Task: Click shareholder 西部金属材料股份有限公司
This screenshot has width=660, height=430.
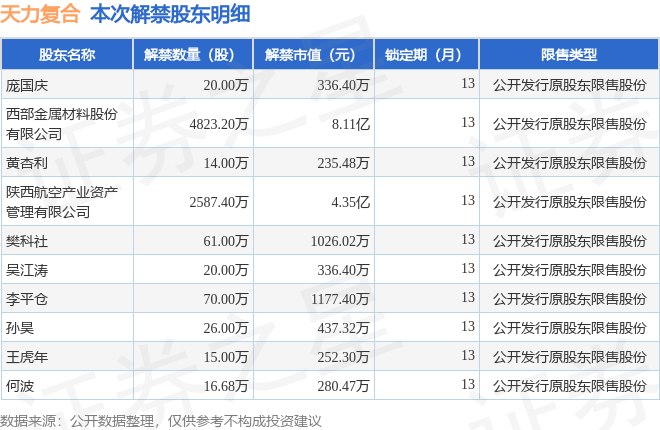Action: click(x=61, y=124)
